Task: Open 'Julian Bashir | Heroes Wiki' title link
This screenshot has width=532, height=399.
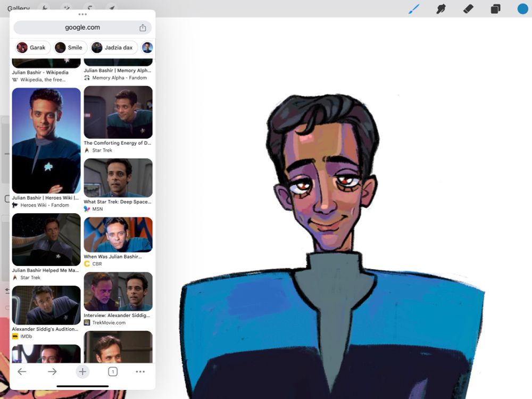Action: (45, 197)
